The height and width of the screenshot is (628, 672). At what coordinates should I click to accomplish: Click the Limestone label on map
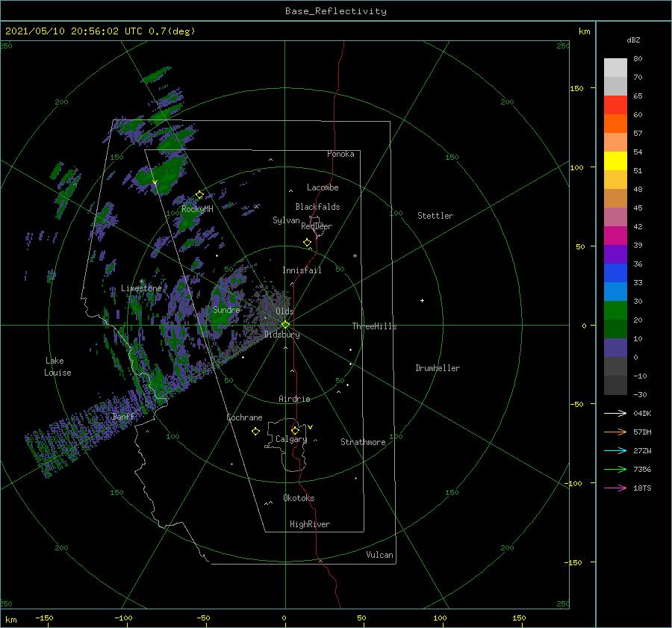pyautogui.click(x=141, y=288)
